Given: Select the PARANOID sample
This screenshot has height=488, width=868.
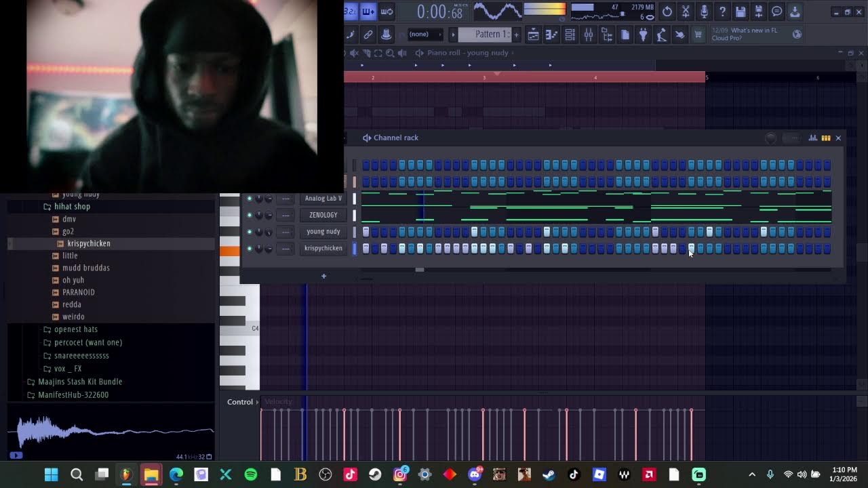Looking at the screenshot, I should tap(78, 292).
